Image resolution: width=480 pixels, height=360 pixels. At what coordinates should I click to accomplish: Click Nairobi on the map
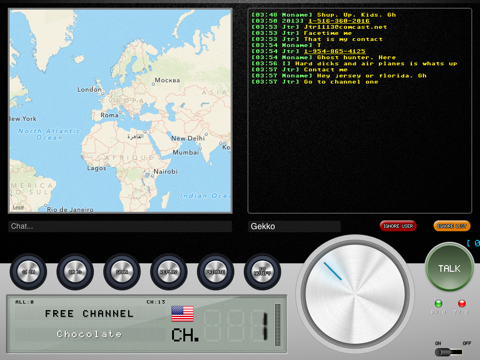click(165, 172)
